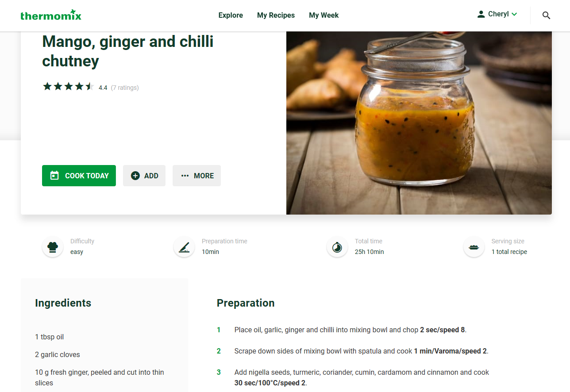Click the bowl Serving size icon

(x=474, y=247)
